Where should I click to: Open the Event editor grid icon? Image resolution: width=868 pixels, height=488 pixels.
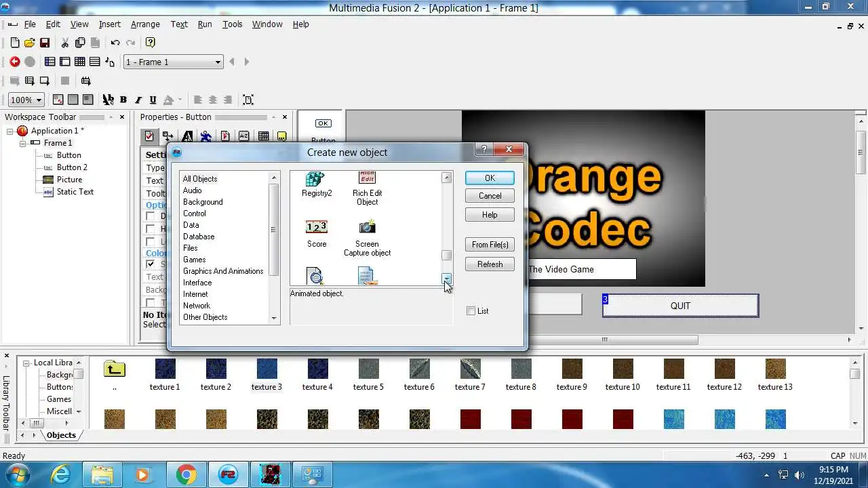[80, 62]
